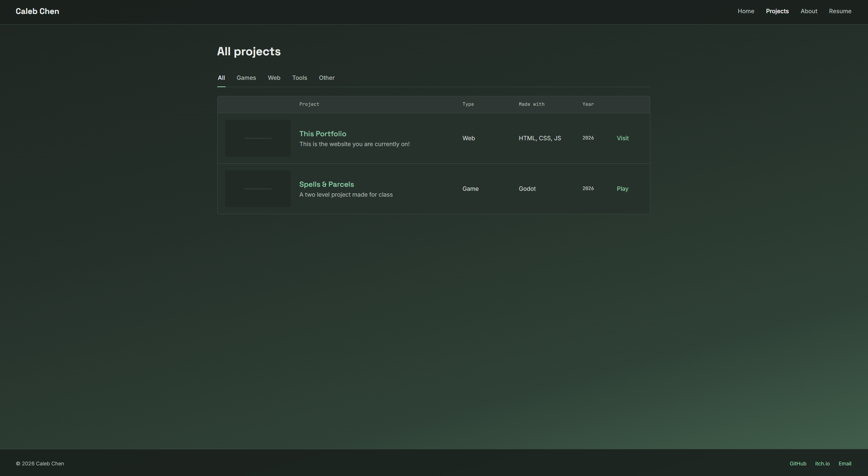Open the This Portfolio project title
The width and height of the screenshot is (868, 476).
point(323,134)
